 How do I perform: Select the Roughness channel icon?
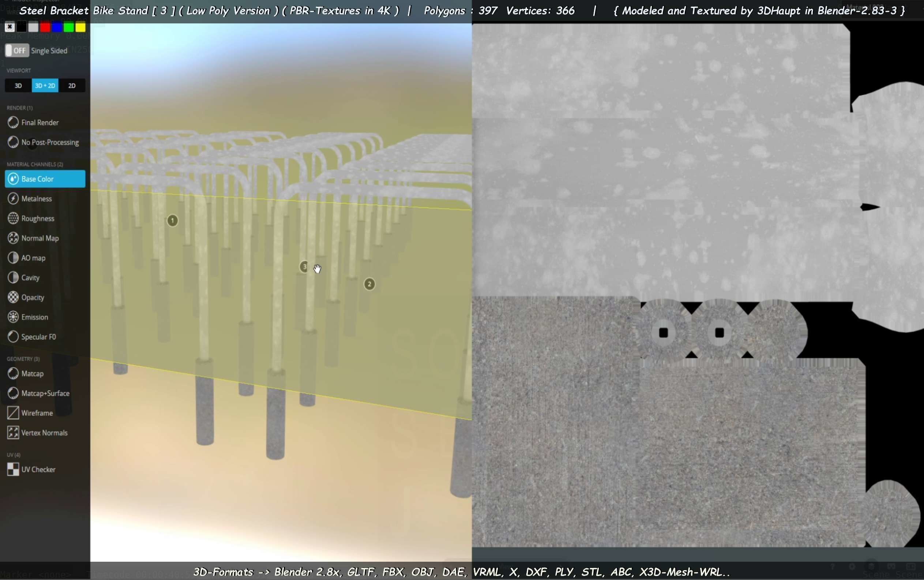point(13,218)
